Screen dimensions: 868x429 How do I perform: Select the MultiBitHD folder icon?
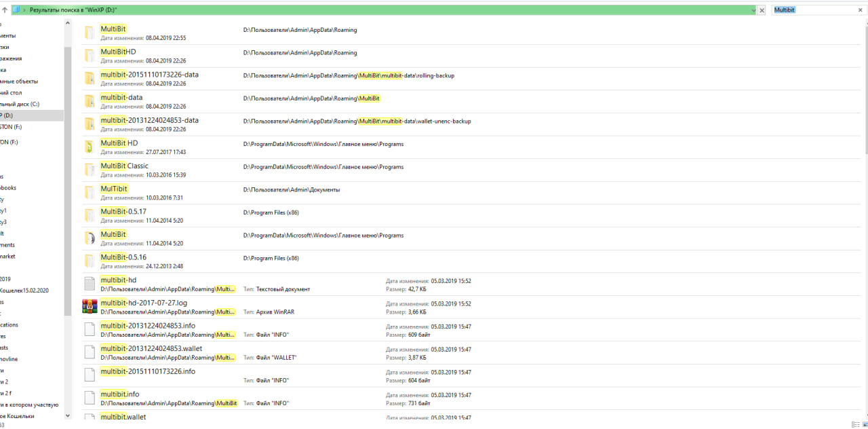pyautogui.click(x=90, y=56)
